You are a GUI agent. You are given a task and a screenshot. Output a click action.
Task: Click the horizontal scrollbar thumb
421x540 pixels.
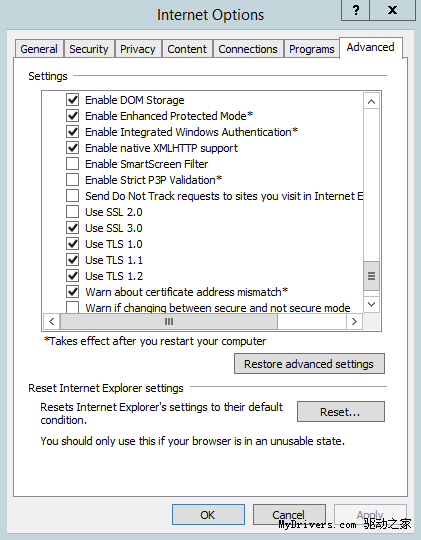[x=169, y=321]
